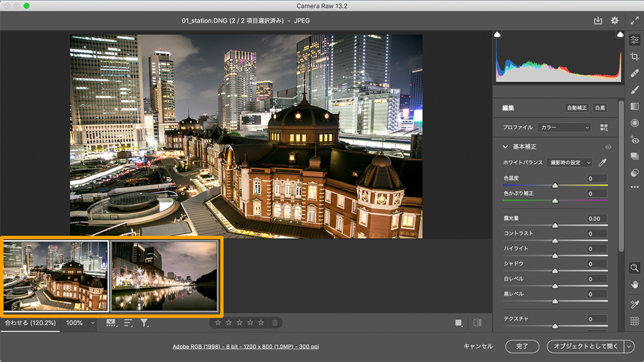This screenshot has width=644, height=362.
Task: Select the Adjustment Brush tool
Action: coord(635,90)
